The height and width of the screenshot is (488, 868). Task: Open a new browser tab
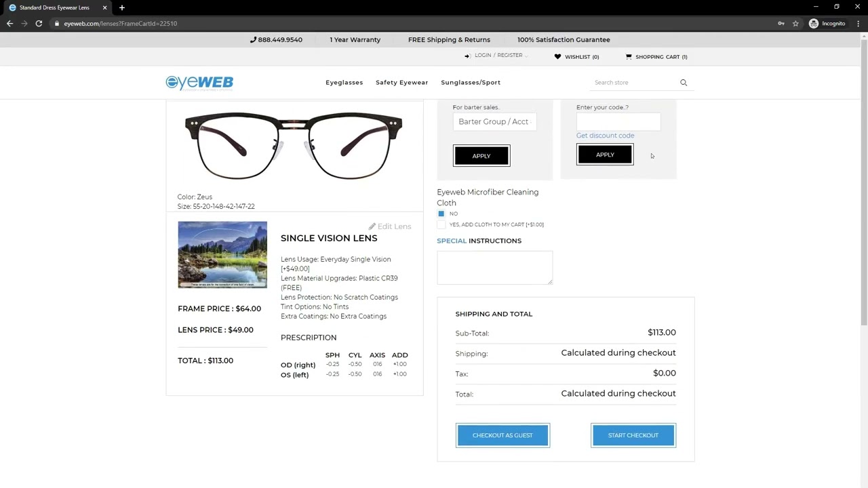coord(122,7)
